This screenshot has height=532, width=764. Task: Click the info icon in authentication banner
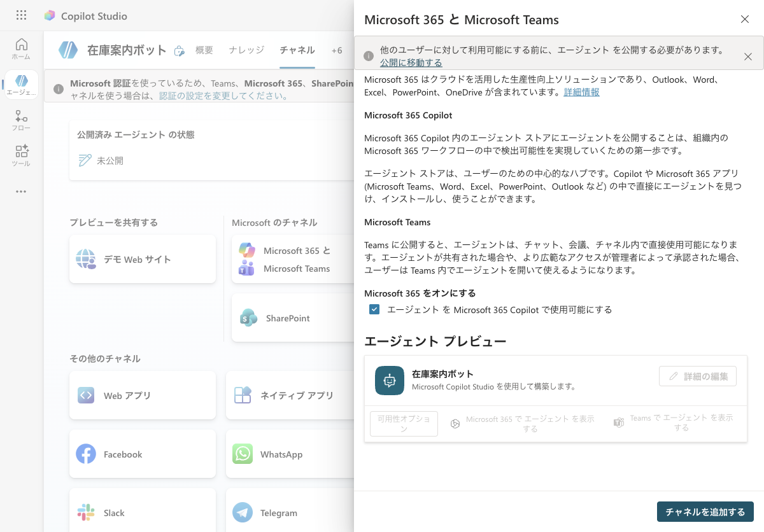coord(58,89)
